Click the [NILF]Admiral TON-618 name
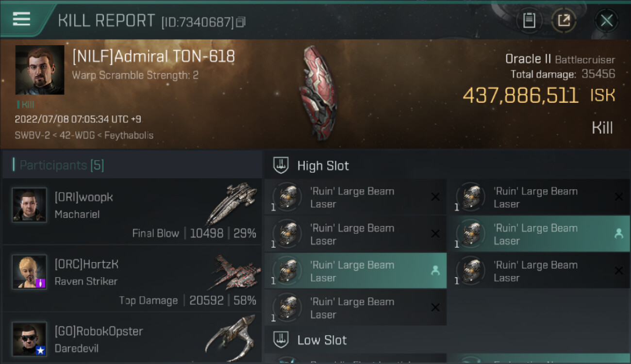Screen dimensions: 631x364 pos(153,56)
